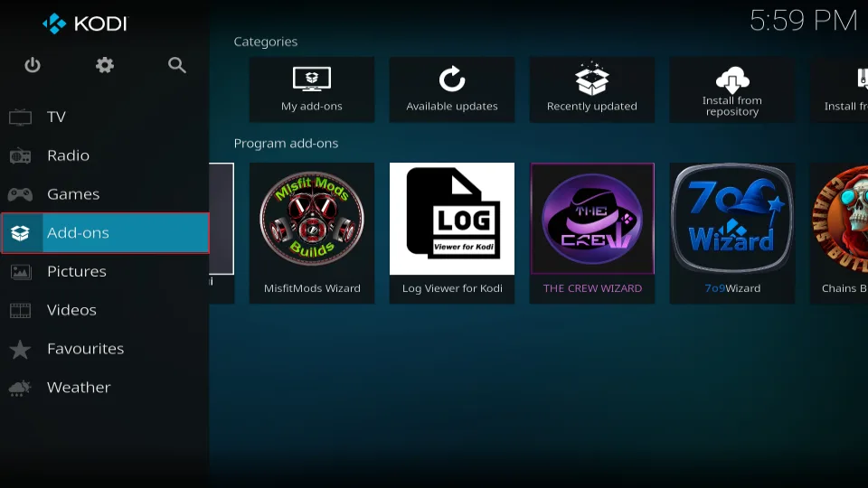
Task: Click the 7o9Wizard label text
Action: tap(732, 288)
